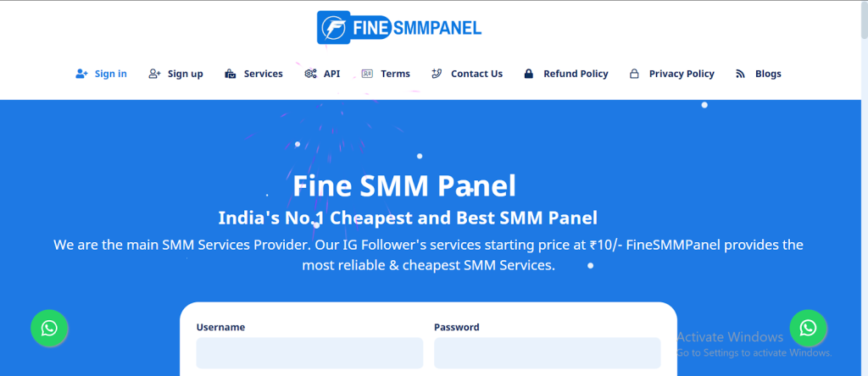868x376 pixels.
Task: Click the Fine SMM Panel heading
Action: 403,185
